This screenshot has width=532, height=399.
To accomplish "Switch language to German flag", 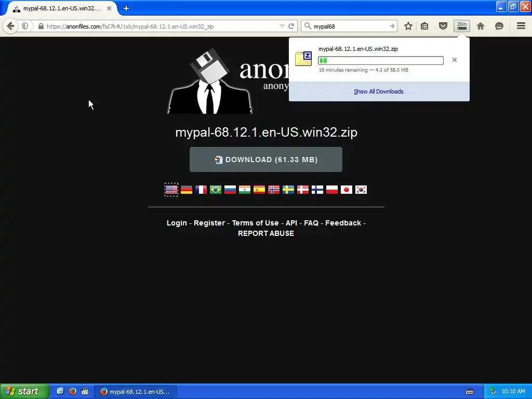I will pos(187,190).
